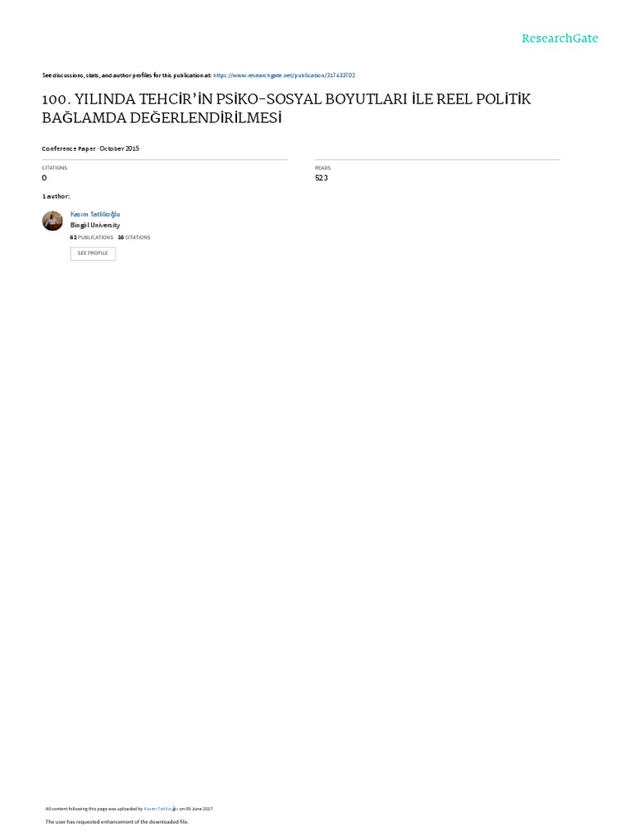Click the author profile photo
Screen dimensions: 630x840
tap(52, 221)
